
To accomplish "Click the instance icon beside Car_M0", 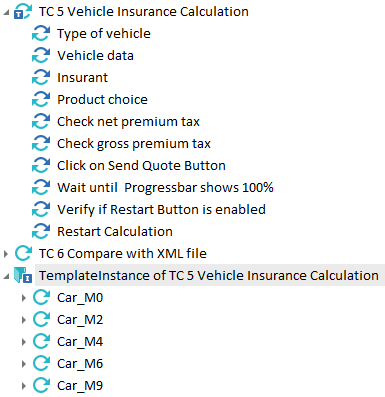I will tap(41, 298).
